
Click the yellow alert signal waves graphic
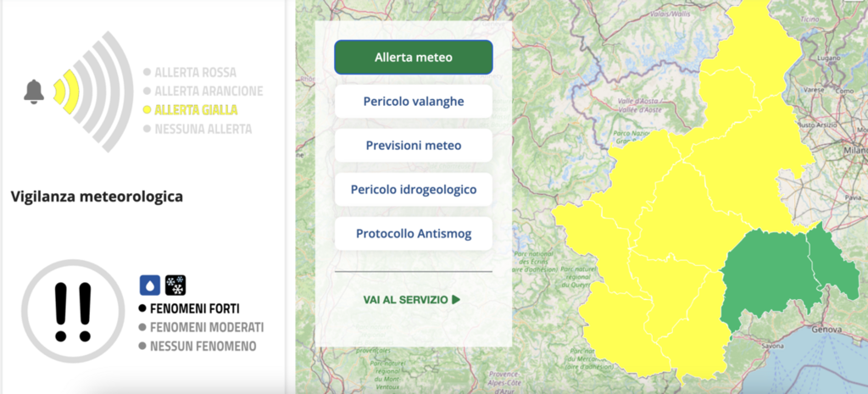click(66, 91)
